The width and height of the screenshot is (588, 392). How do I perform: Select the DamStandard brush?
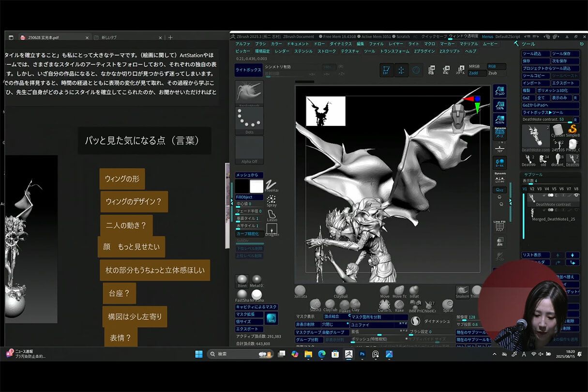click(x=300, y=290)
